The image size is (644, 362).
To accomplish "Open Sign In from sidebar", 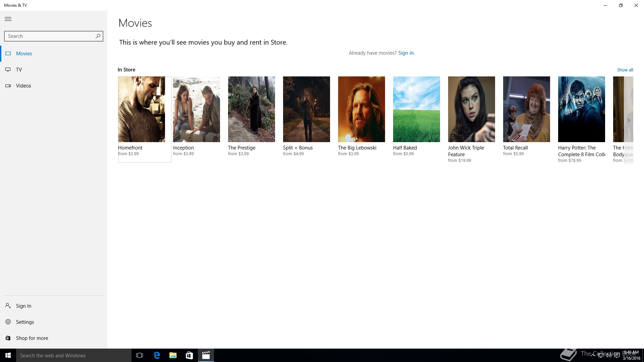I will click(54, 306).
